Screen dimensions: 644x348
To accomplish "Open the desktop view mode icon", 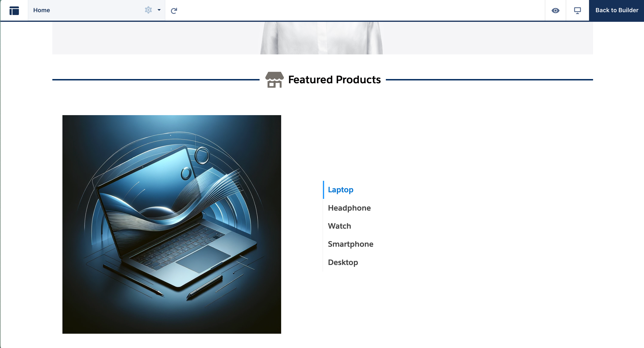I will [x=577, y=11].
